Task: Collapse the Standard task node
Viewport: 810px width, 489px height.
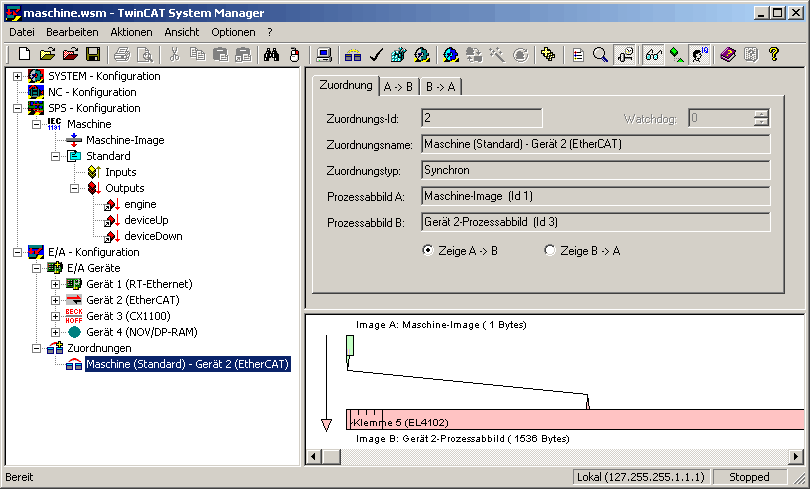Action: [55, 156]
